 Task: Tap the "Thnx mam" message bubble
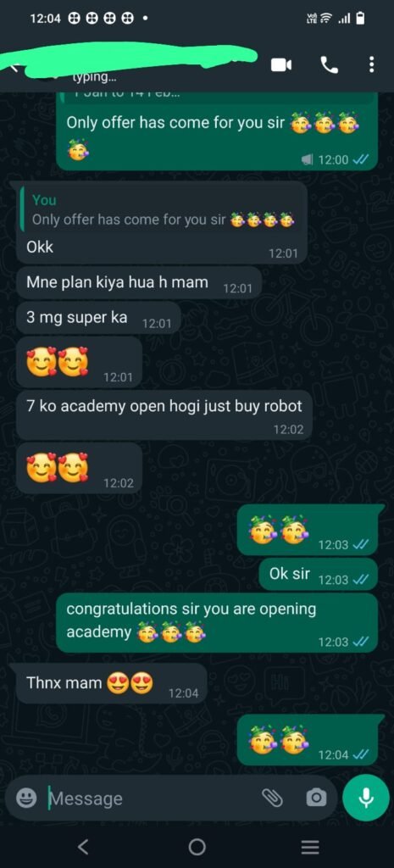click(x=111, y=684)
